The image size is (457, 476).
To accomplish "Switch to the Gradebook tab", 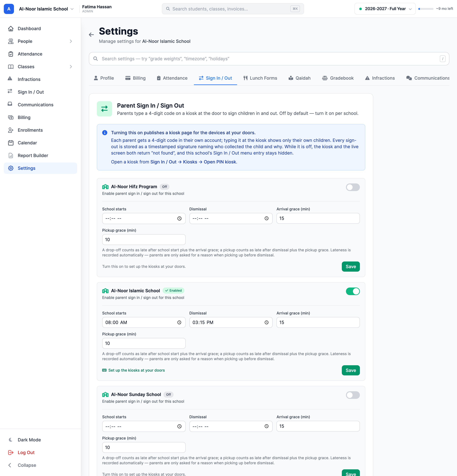I will pyautogui.click(x=338, y=78).
